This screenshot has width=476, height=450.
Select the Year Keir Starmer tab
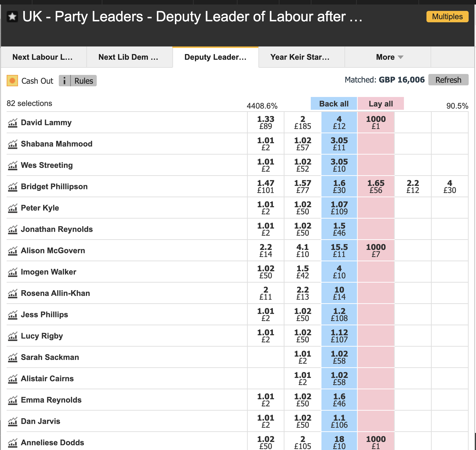point(300,57)
